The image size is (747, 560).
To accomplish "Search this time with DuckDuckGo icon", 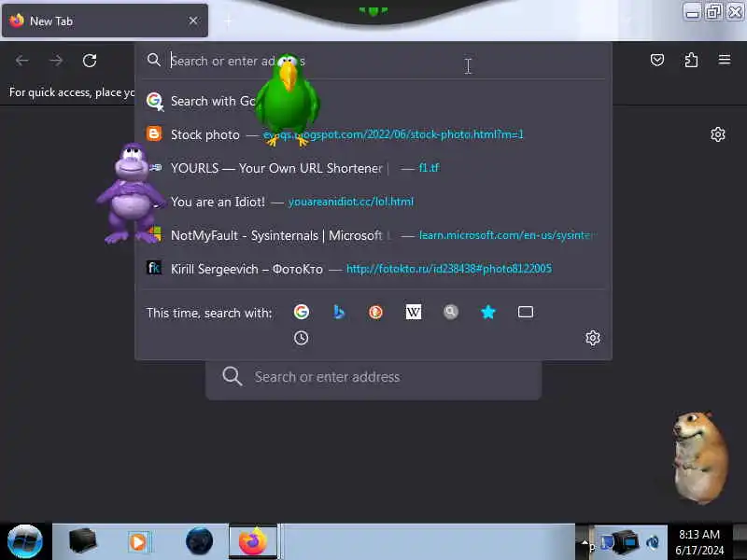I will click(376, 312).
